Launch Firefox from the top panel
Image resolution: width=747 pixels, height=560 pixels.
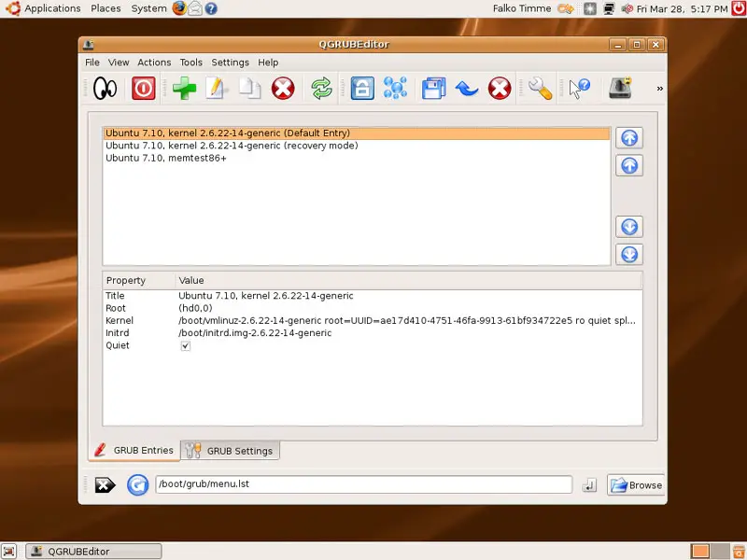pos(179,8)
